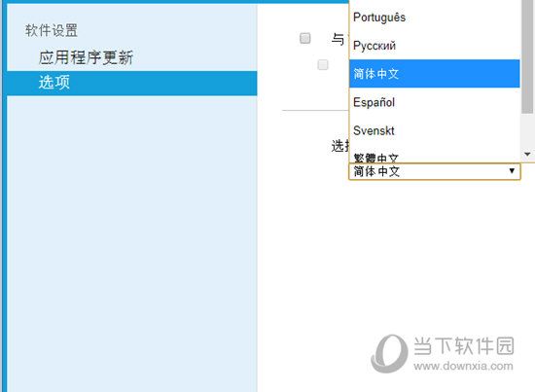Choose Svenskt from the language list
Image resolution: width=535 pixels, height=392 pixels.
[435, 130]
